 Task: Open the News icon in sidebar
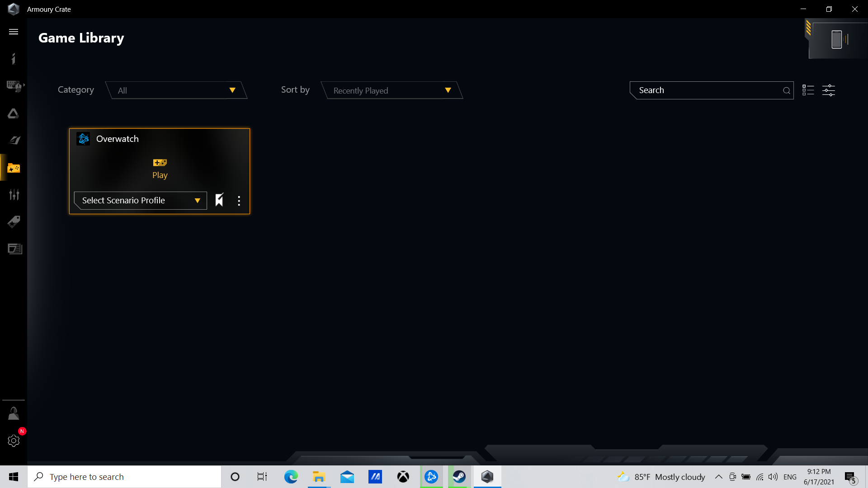[14, 249]
